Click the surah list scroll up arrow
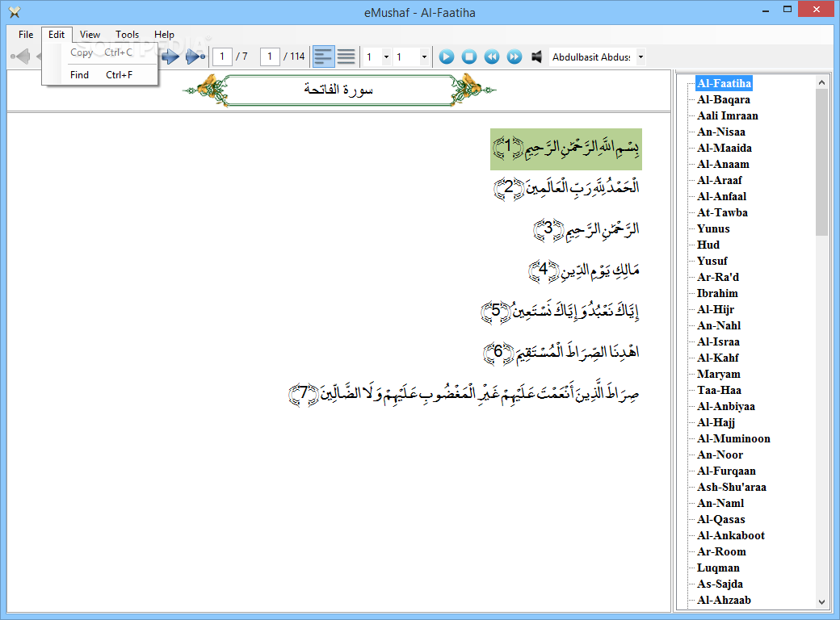840x620 pixels. click(x=821, y=82)
